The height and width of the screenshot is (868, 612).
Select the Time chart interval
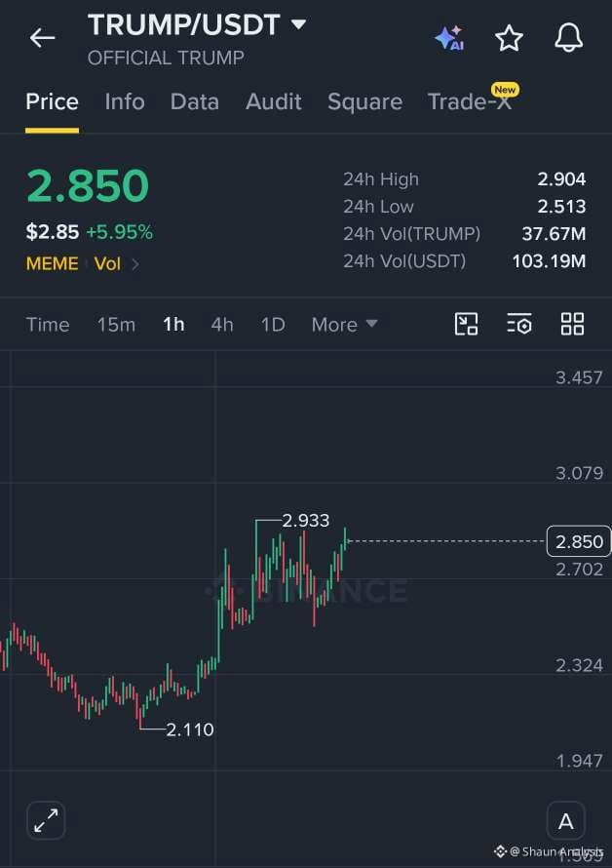click(48, 325)
